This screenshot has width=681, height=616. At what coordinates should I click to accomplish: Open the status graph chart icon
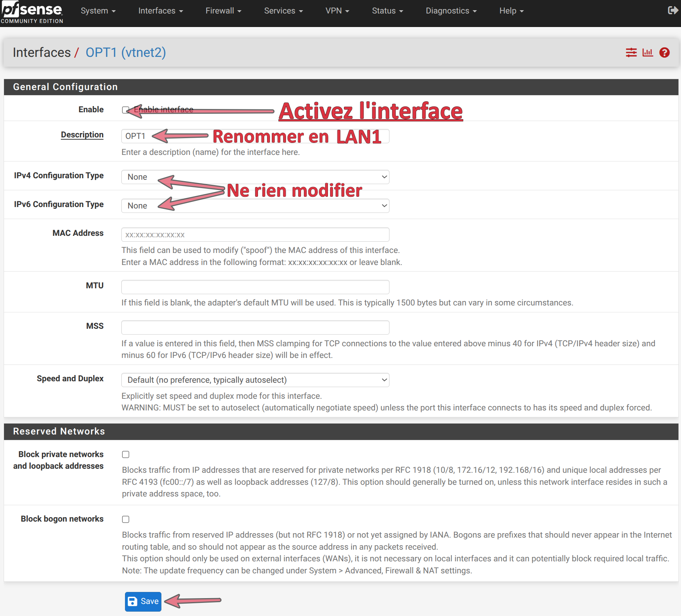[647, 53]
